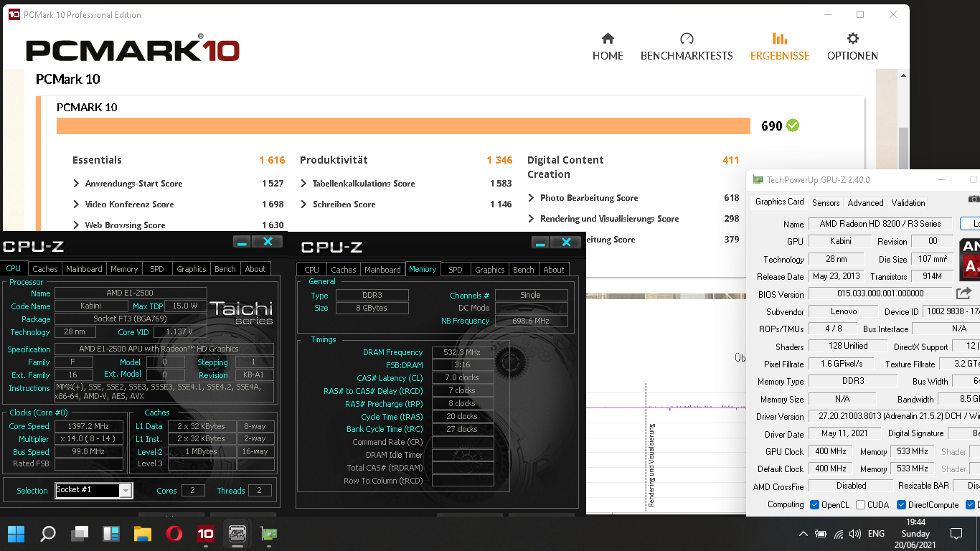Click GPU-Z share BIOS export icon
This screenshot has height=551, width=980.
[963, 293]
